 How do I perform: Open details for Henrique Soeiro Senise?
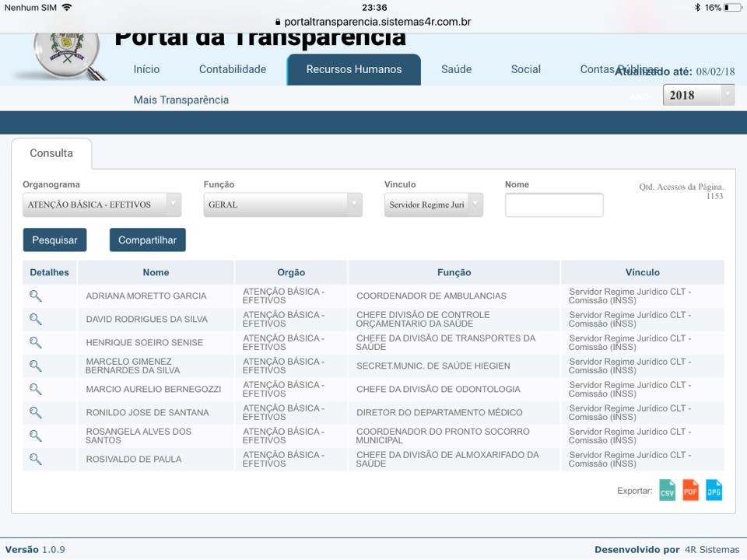click(35, 342)
